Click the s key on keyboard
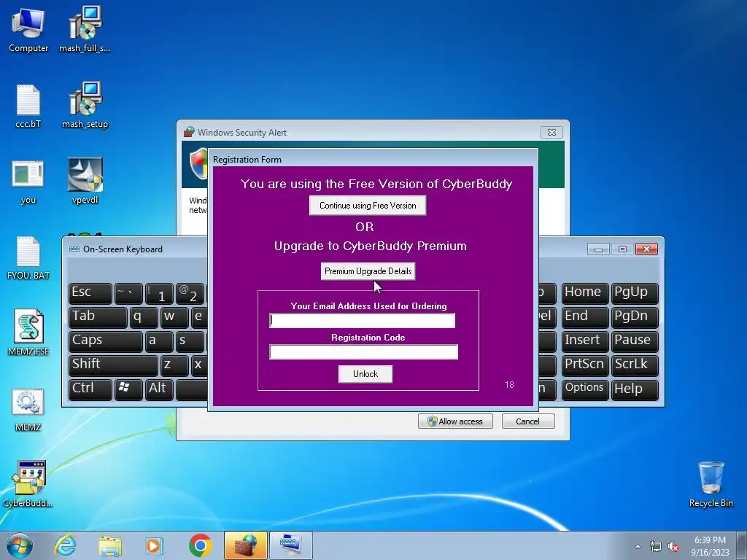 (x=190, y=341)
